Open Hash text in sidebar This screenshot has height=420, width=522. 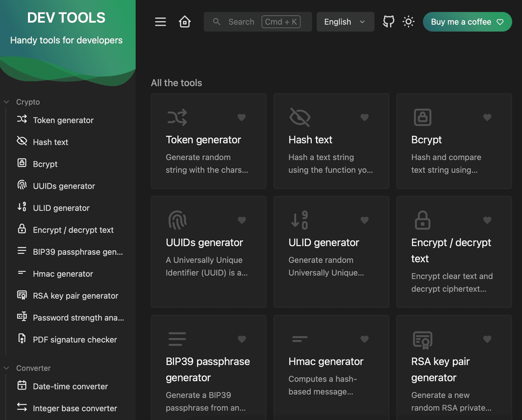tap(50, 142)
